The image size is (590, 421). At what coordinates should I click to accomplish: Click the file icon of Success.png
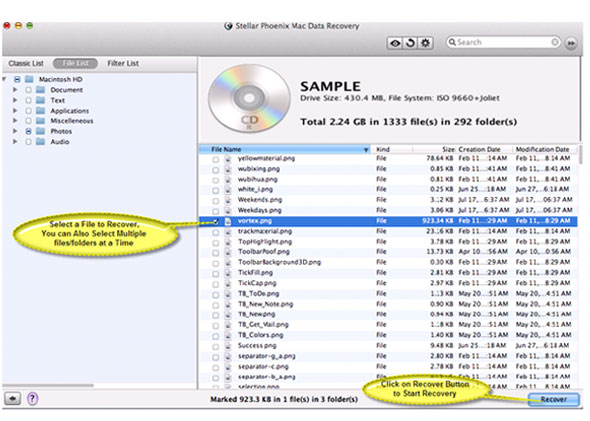(228, 346)
